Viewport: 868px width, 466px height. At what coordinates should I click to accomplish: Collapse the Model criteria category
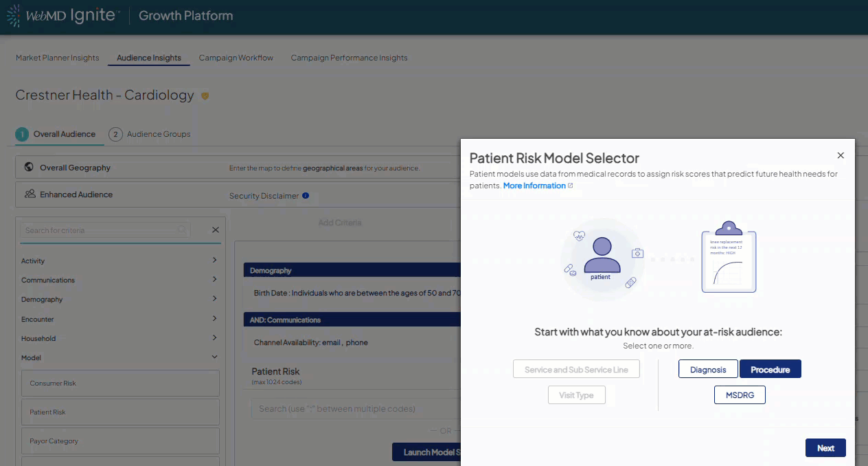click(x=214, y=357)
